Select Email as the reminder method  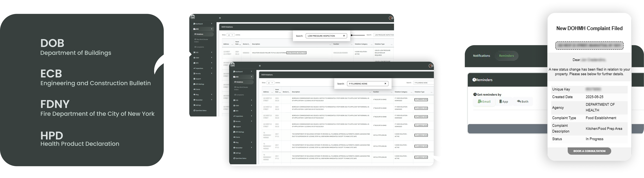click(484, 102)
